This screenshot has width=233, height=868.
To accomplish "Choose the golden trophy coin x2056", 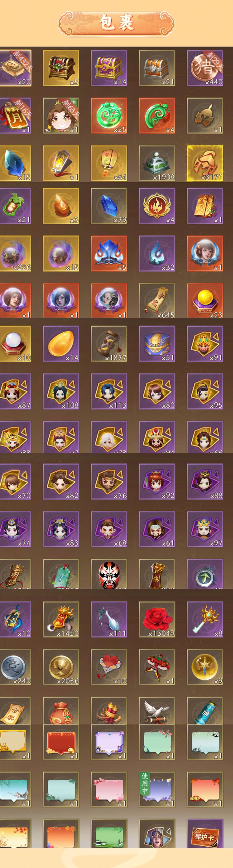I will tap(61, 667).
